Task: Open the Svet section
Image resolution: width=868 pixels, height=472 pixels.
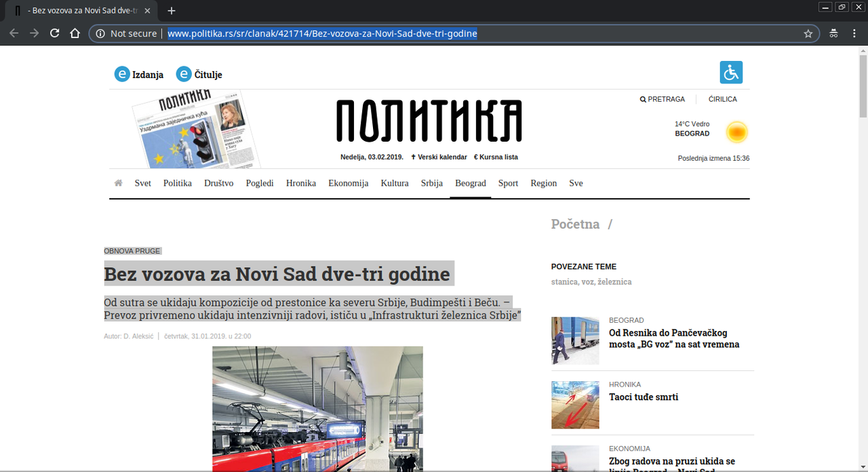Action: coord(142,183)
